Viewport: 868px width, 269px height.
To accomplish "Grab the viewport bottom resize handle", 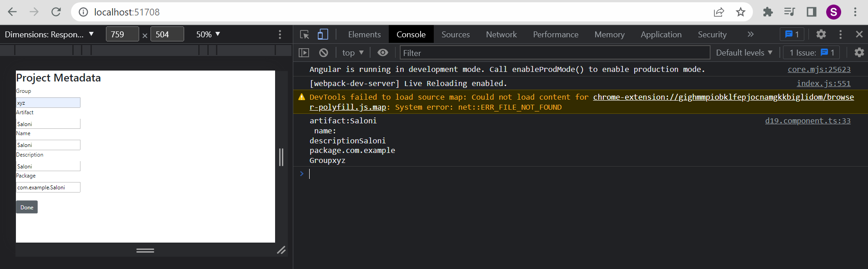I will [146, 250].
